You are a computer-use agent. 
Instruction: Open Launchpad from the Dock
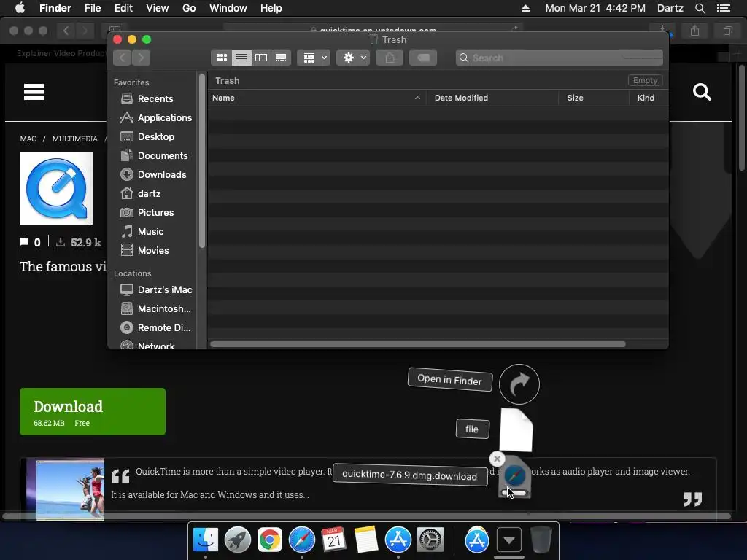pos(237,540)
